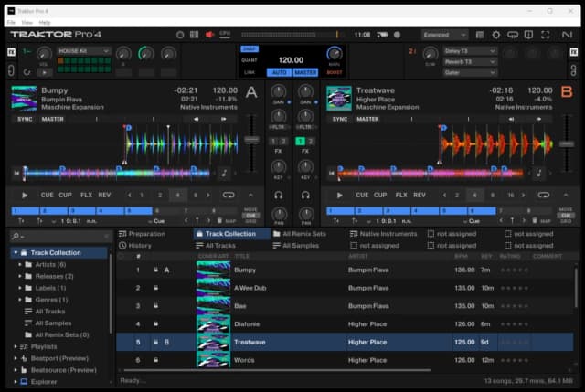Screen dimensions: 585x392
Task: Open the HOUSE Kit pattern dropdown
Action: pos(83,51)
